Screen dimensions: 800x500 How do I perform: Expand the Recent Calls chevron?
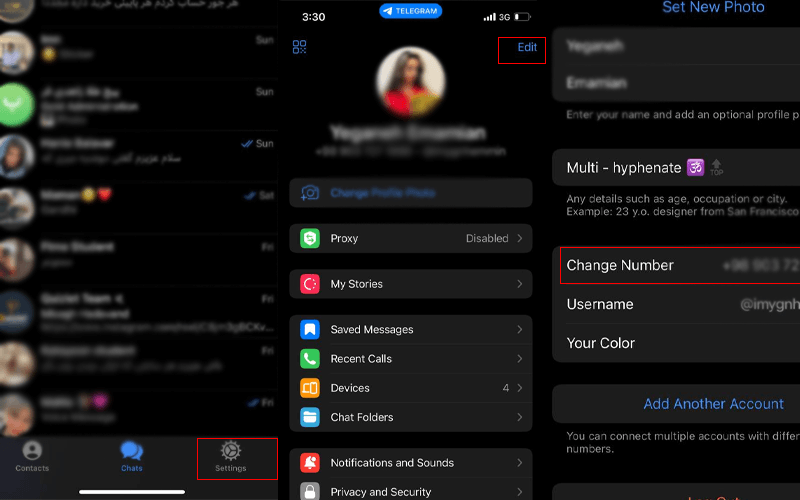tap(519, 359)
